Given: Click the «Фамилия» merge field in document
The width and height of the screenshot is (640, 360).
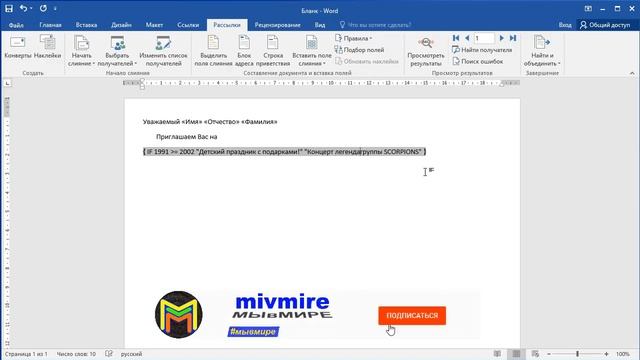Looking at the screenshot, I should pos(259,122).
